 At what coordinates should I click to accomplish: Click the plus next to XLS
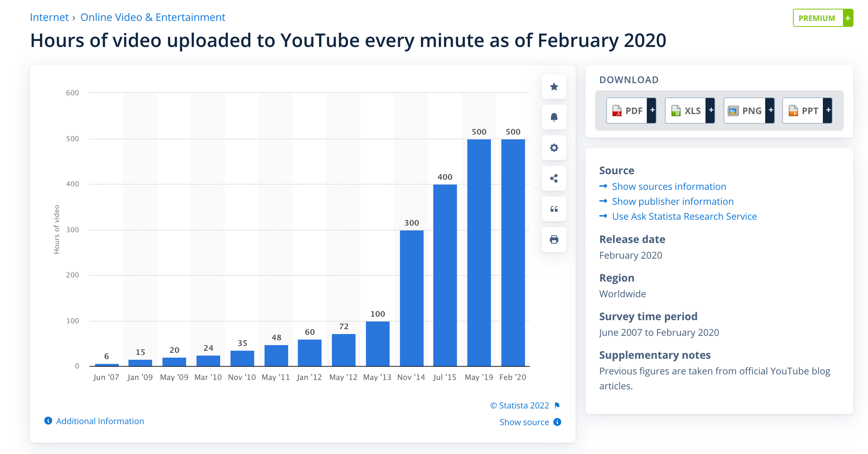(710, 110)
